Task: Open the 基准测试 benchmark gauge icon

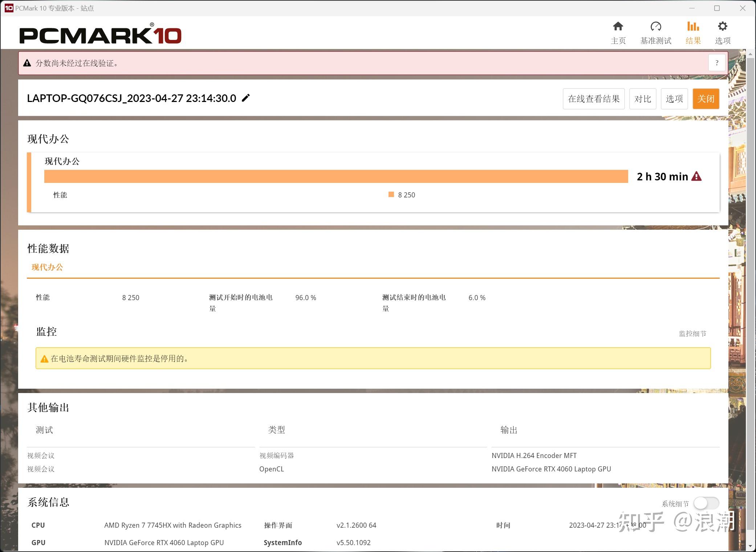Action: (x=656, y=26)
